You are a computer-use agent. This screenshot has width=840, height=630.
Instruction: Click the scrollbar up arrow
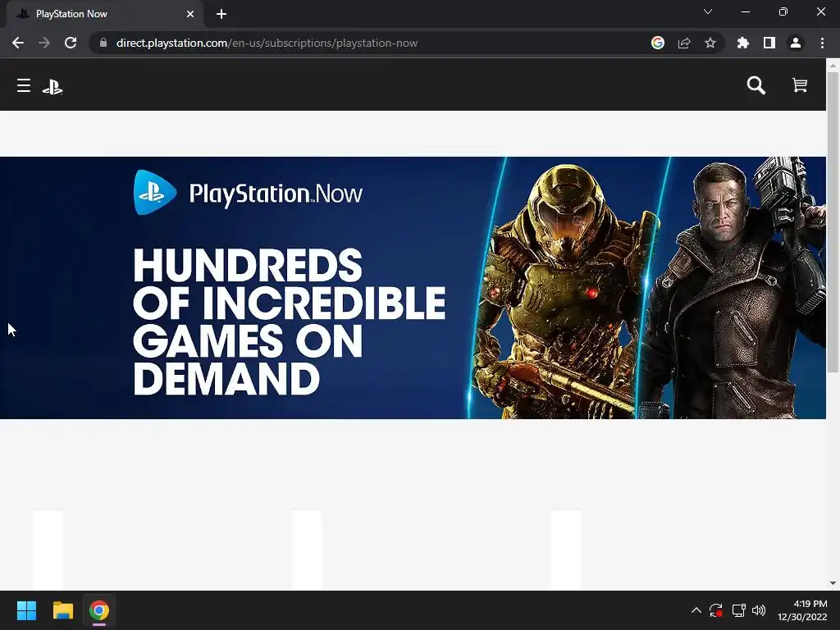[x=833, y=65]
